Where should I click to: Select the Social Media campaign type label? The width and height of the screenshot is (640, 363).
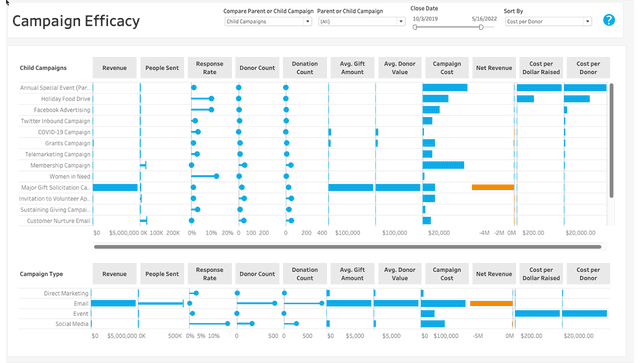[72, 324]
